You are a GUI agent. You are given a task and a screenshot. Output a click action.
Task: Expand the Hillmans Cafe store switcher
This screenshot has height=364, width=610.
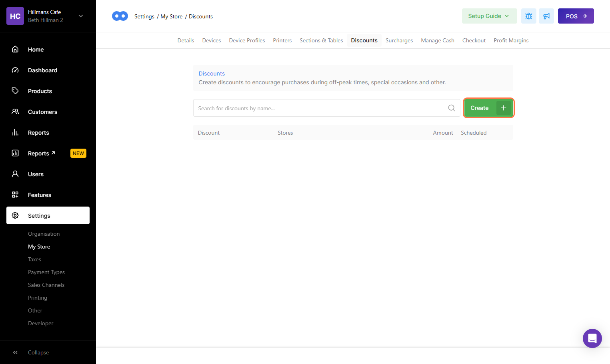click(81, 16)
